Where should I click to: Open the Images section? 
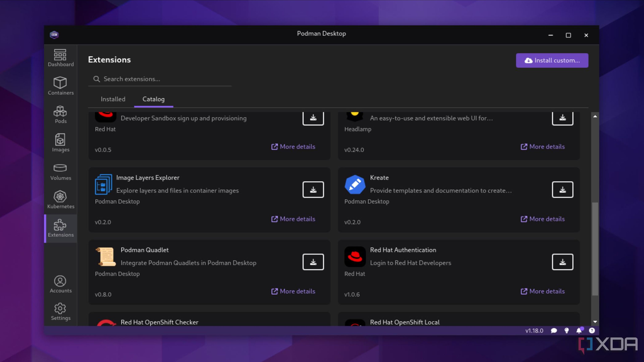pyautogui.click(x=61, y=143)
